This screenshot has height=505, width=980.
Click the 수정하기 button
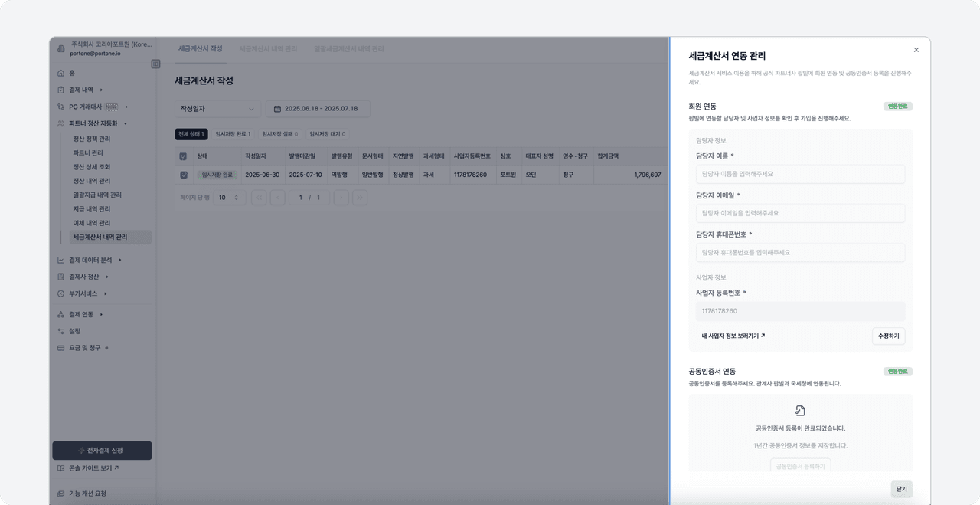tap(888, 336)
